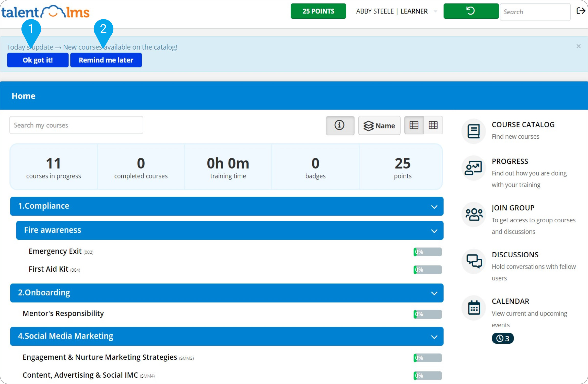Viewport: 588px width, 384px height.
Task: Open the Abby Steele learner role dropdown
Action: [397, 11]
